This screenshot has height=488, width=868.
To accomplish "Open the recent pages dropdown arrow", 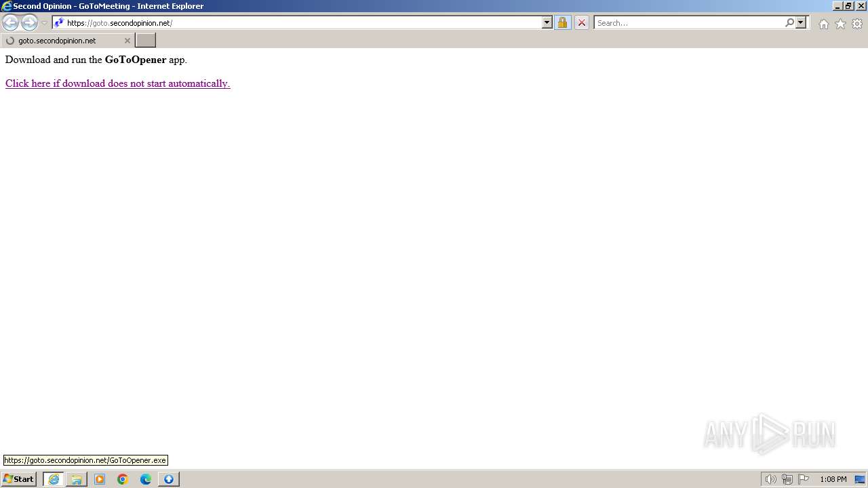I will click(44, 23).
